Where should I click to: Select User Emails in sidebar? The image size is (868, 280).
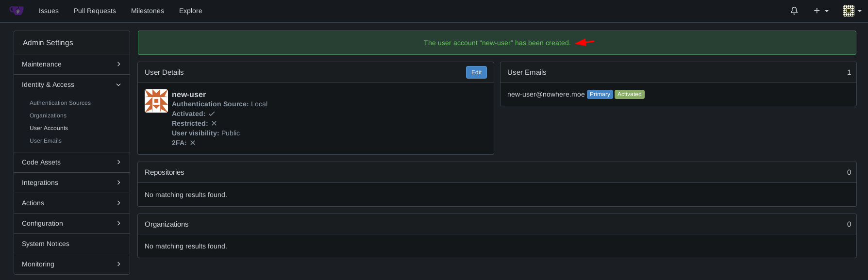[x=46, y=141]
